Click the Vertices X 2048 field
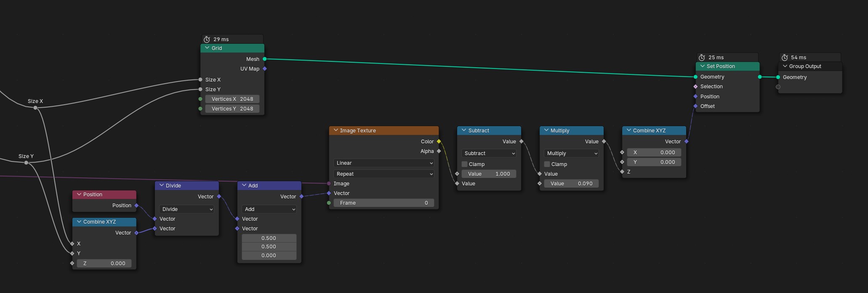Screen dimensions: 868x293 (x=232, y=99)
